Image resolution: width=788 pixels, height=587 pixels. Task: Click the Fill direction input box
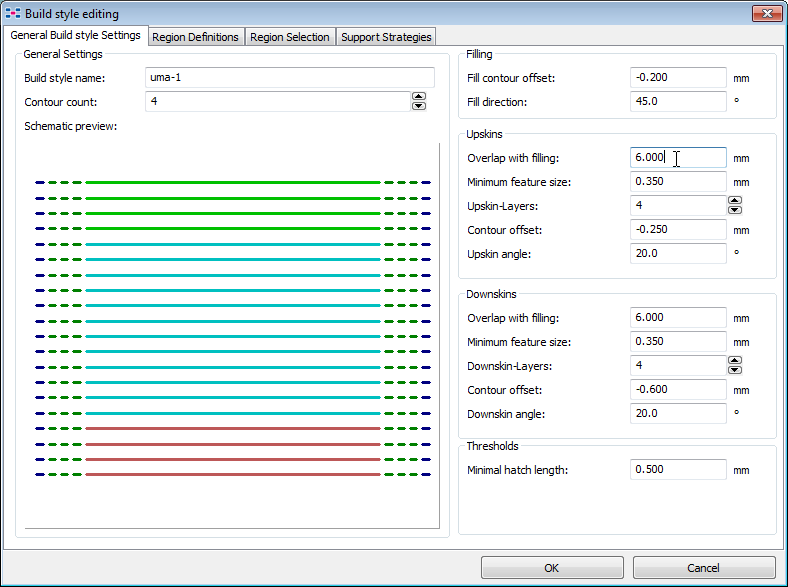tap(678, 102)
